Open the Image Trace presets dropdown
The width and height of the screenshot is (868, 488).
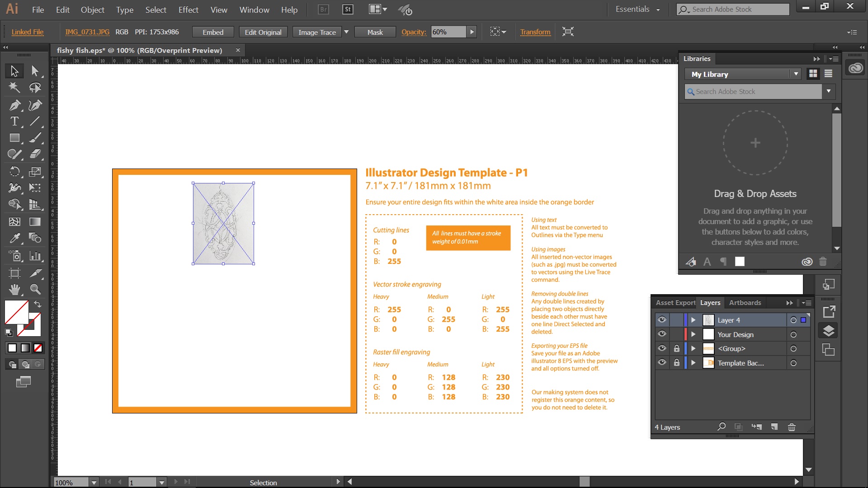coord(346,32)
